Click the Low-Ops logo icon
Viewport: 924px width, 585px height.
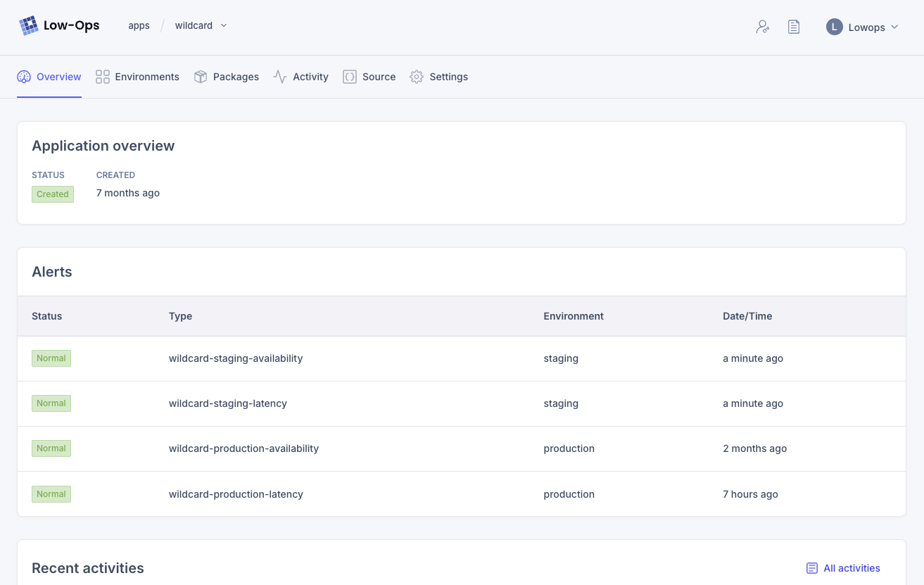click(28, 26)
